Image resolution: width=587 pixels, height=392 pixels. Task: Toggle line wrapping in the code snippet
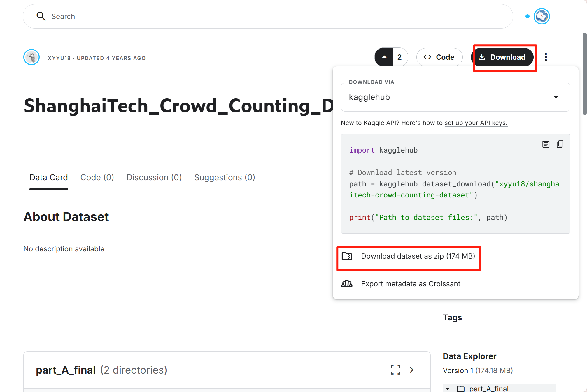tap(546, 144)
